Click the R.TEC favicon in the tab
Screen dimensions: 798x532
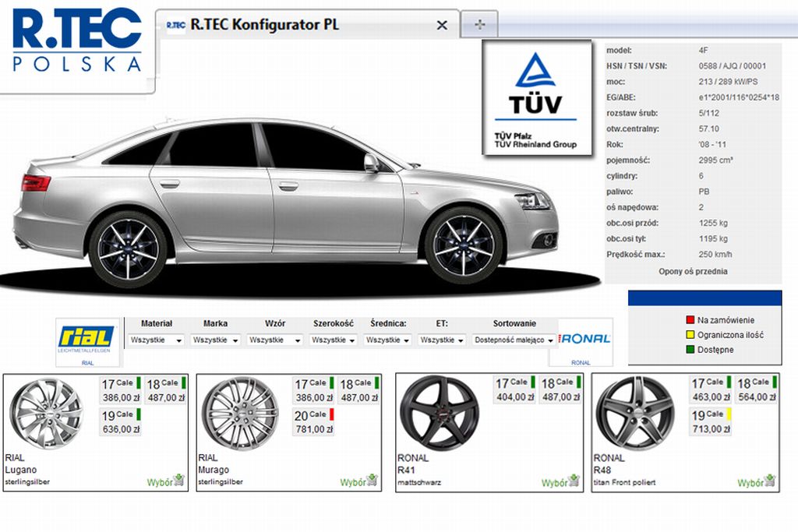(175, 25)
